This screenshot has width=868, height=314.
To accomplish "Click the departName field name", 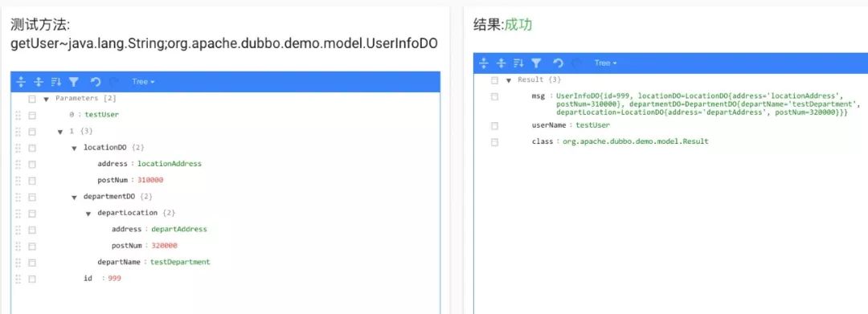I will pyautogui.click(x=119, y=262).
